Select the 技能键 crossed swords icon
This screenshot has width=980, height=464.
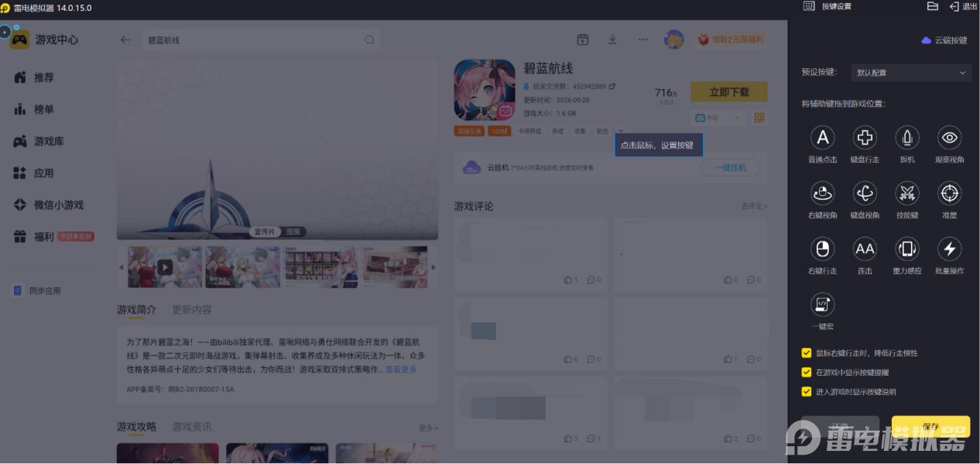click(907, 193)
